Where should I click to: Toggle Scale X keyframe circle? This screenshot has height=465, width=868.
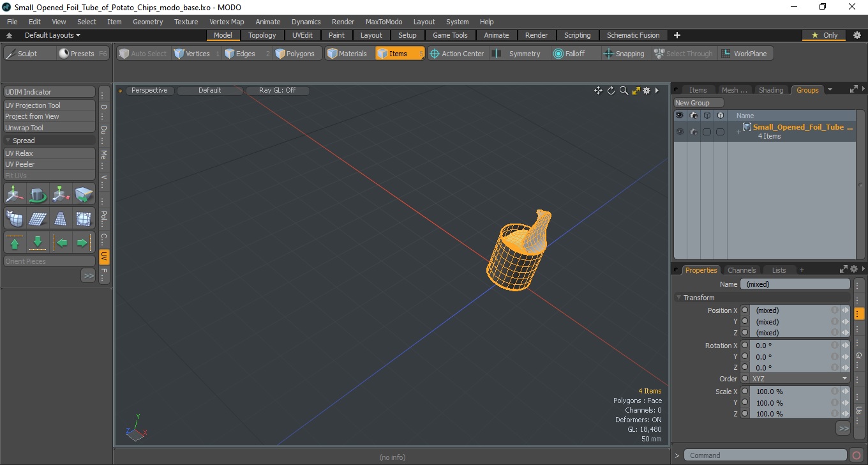point(745,392)
